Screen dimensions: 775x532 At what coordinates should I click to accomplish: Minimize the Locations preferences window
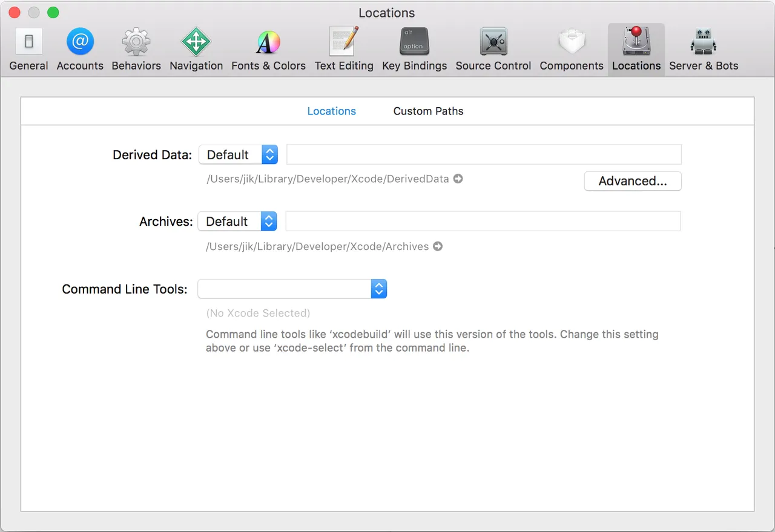(34, 13)
